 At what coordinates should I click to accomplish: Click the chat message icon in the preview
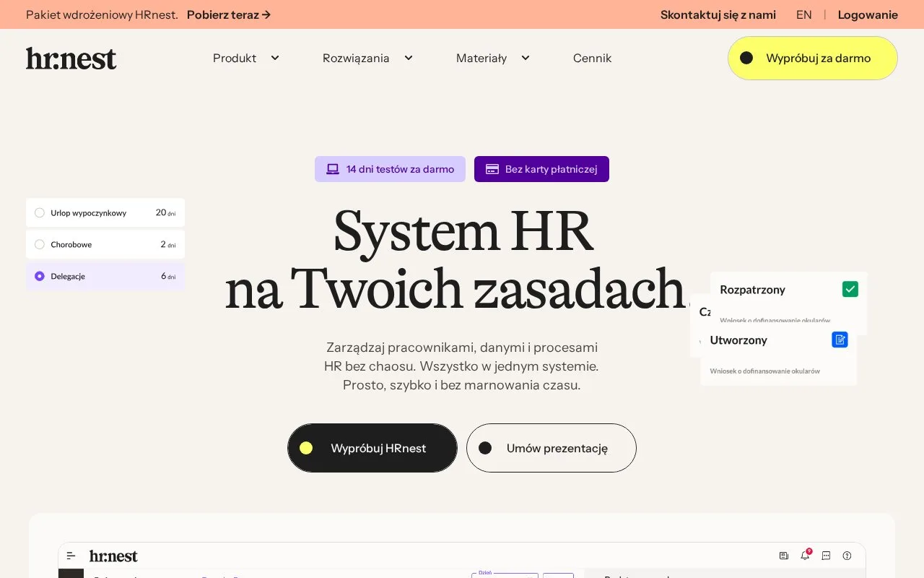826,556
